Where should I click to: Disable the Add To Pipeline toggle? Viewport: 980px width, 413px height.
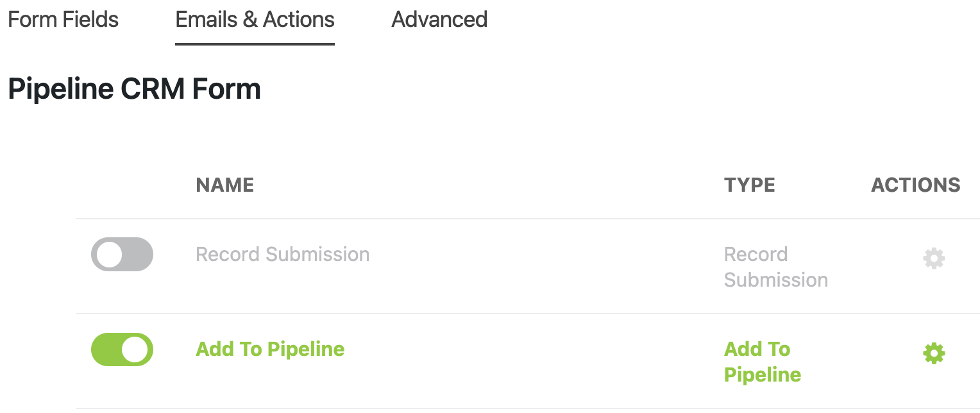[122, 350]
